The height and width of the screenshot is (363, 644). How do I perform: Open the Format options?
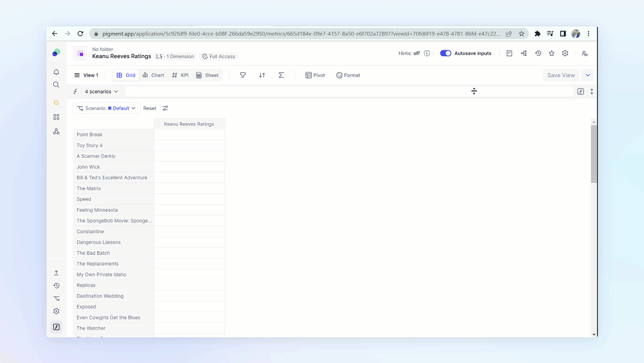pyautogui.click(x=348, y=75)
